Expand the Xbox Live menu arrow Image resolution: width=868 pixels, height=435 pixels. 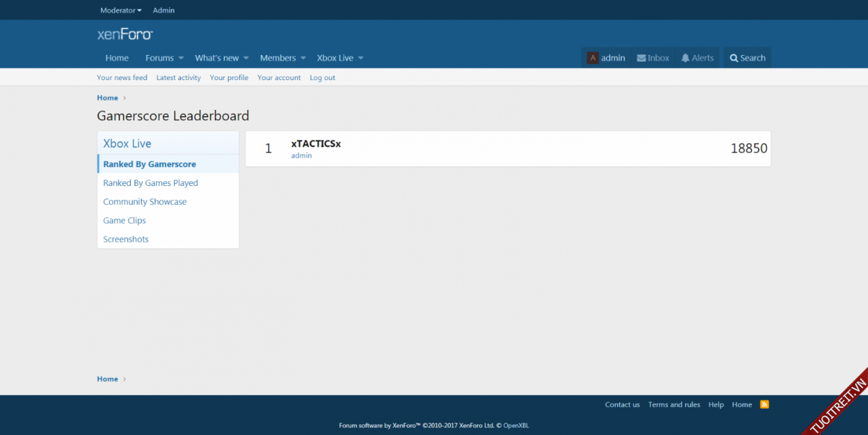(x=361, y=58)
